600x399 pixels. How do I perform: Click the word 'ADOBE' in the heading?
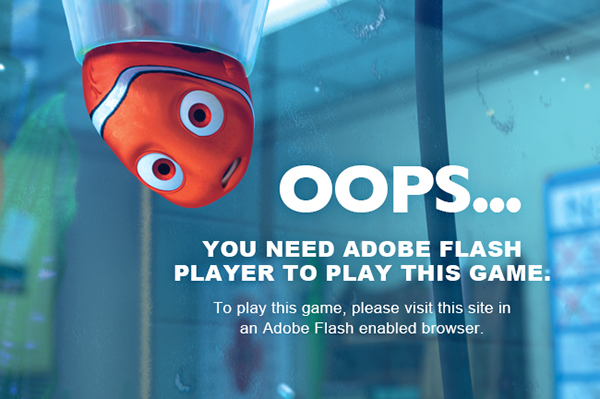[x=387, y=249]
